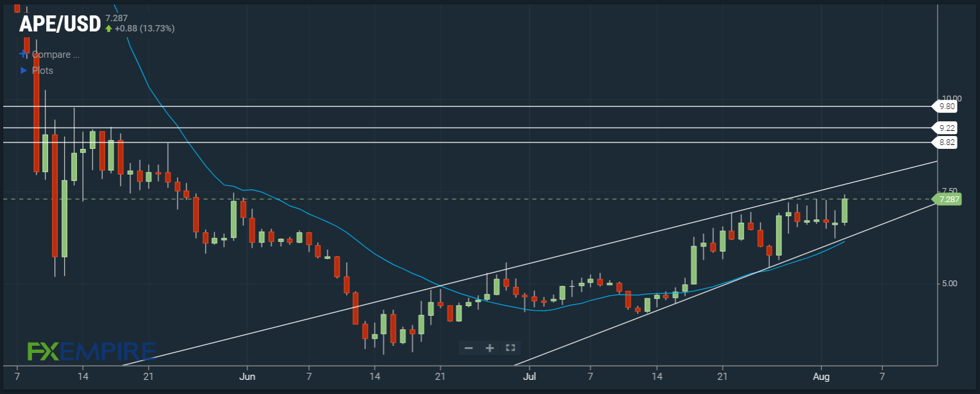This screenshot has width=980, height=394.
Task: Click the 7.287 value beside title
Action: point(116,17)
